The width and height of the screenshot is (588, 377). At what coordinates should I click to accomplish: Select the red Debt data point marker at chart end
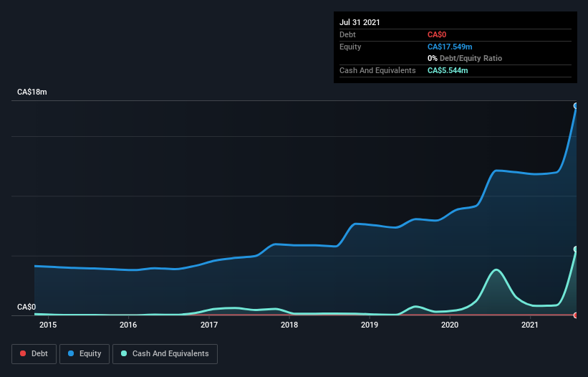(x=576, y=315)
